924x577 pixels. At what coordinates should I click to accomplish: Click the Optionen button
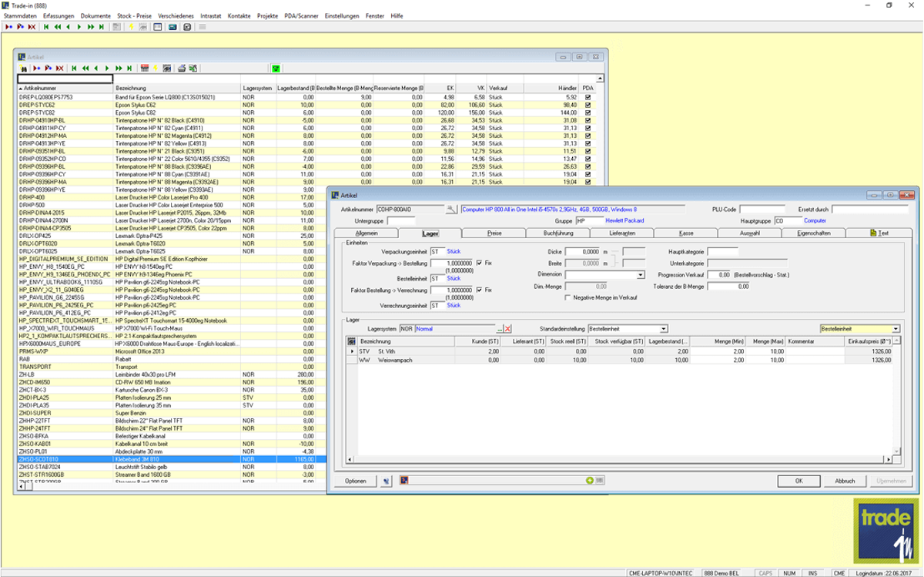click(x=355, y=481)
